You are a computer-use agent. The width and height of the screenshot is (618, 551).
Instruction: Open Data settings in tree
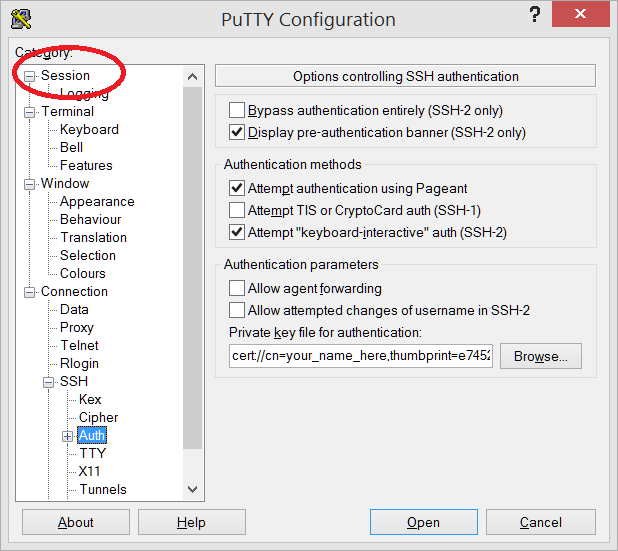point(74,310)
